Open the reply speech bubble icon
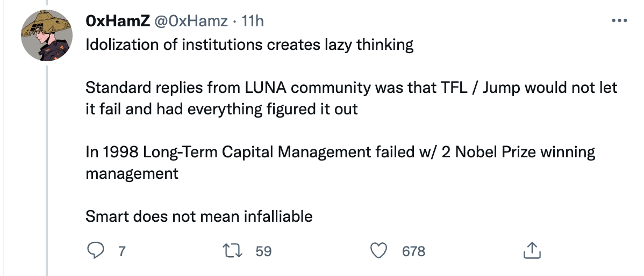Image resolution: width=644 pixels, height=276 pixels. (x=95, y=250)
